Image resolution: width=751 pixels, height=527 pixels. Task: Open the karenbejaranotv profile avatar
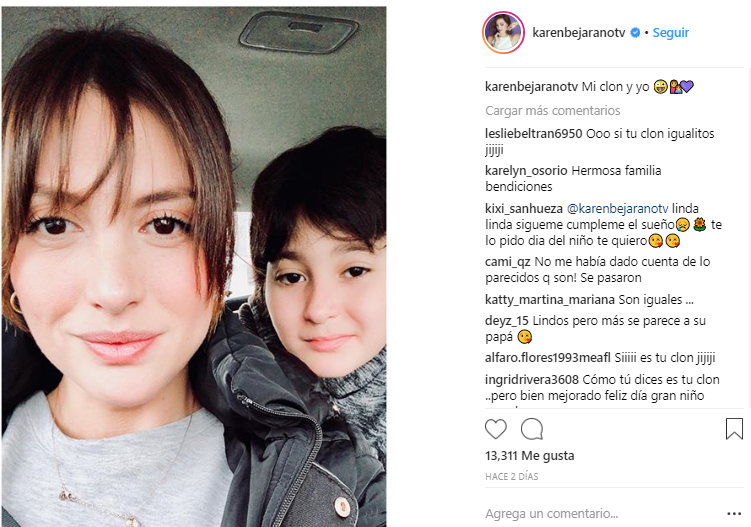(503, 33)
